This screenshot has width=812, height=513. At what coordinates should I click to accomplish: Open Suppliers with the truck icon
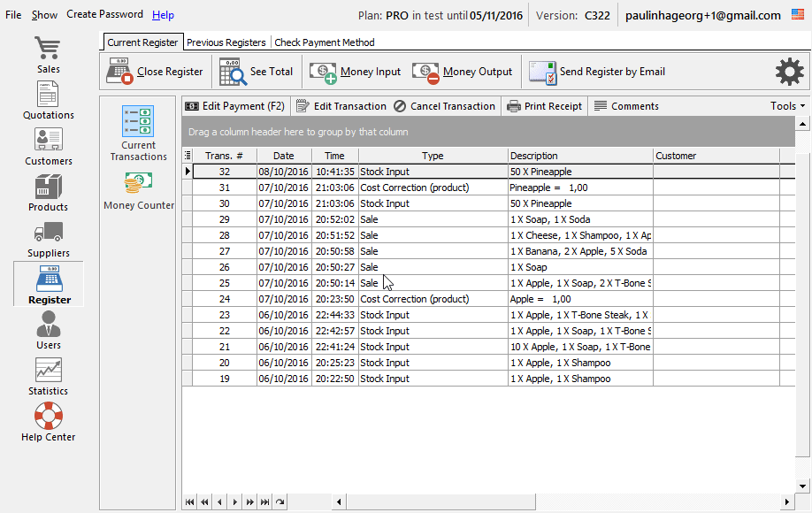pyautogui.click(x=48, y=238)
